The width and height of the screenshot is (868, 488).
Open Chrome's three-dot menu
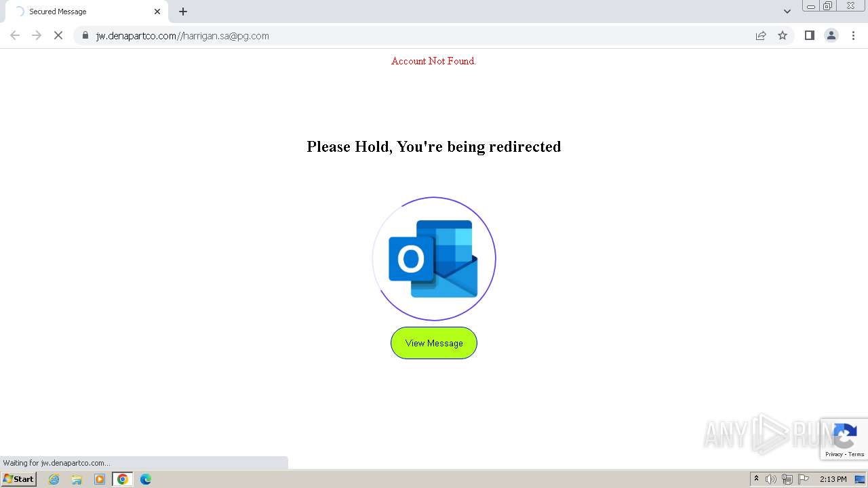(x=853, y=35)
